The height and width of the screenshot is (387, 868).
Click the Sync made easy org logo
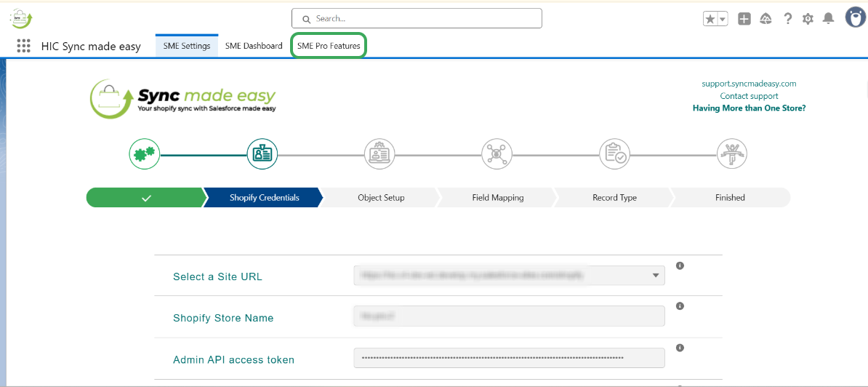coord(22,18)
